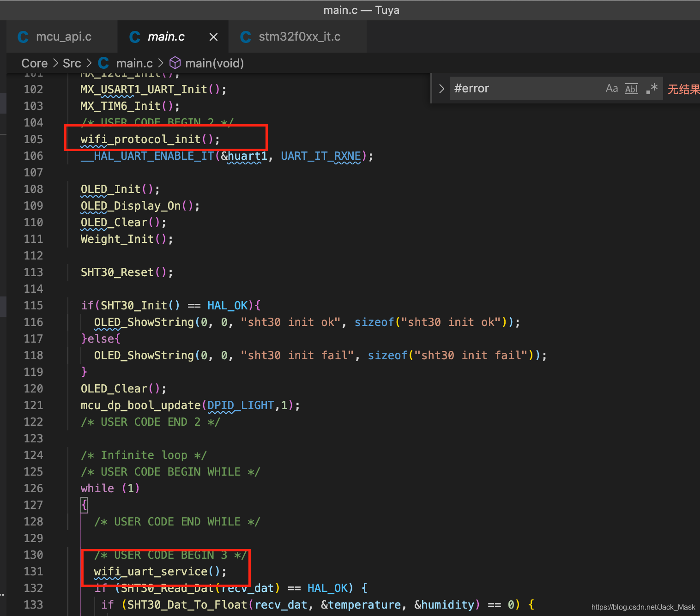The height and width of the screenshot is (616, 700).
Task: Close the main.c tab
Action: [x=213, y=37]
